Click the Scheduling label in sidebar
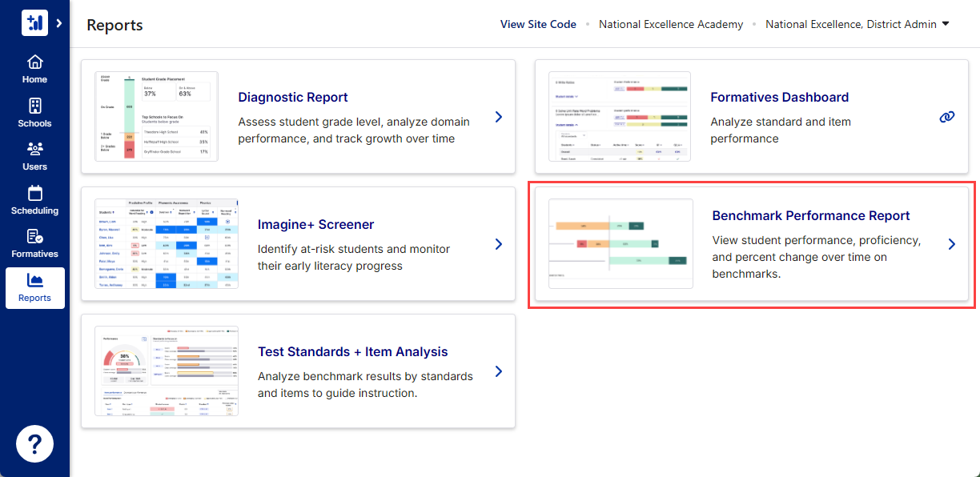Screen dimensions: 980x477 tap(34, 210)
